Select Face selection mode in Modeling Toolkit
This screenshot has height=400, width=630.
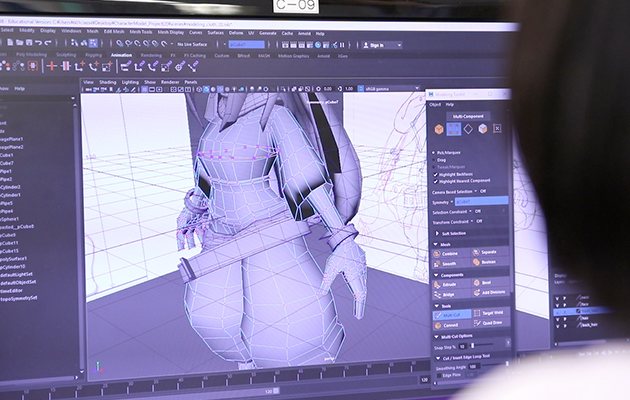[483, 129]
